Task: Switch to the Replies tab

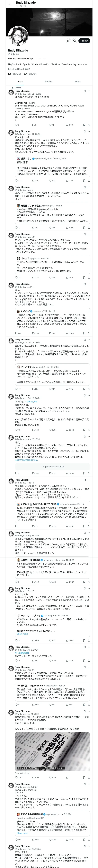Action: click(49, 82)
